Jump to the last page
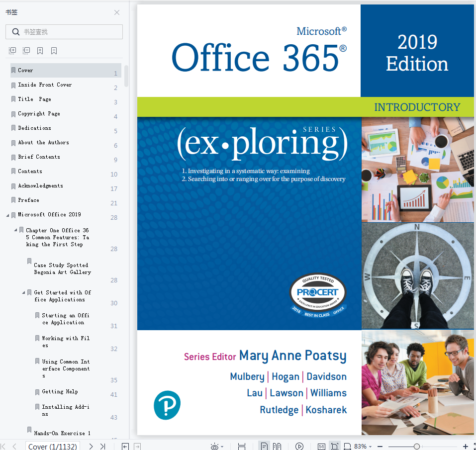 [x=103, y=446]
